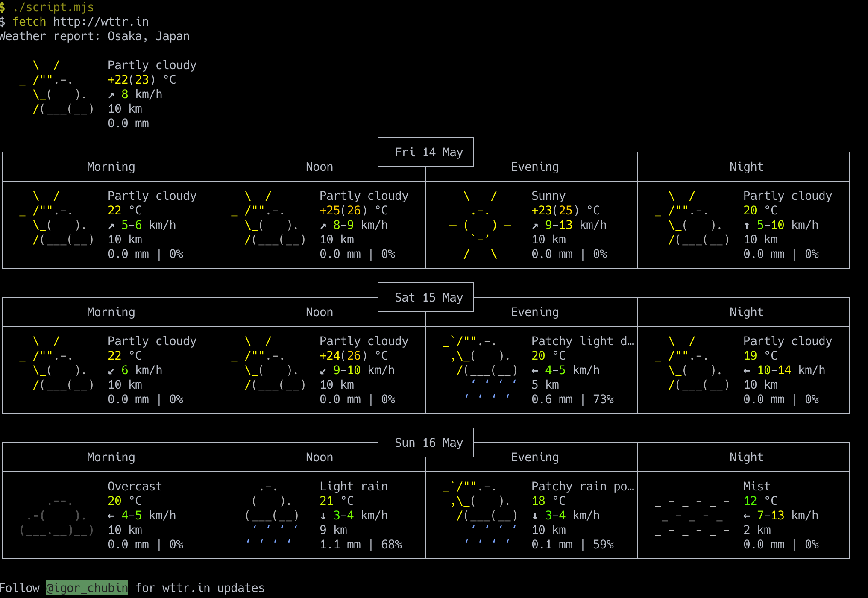Click the overcast cloud icon for Sunday morning
This screenshot has width=868, height=598.
57,516
